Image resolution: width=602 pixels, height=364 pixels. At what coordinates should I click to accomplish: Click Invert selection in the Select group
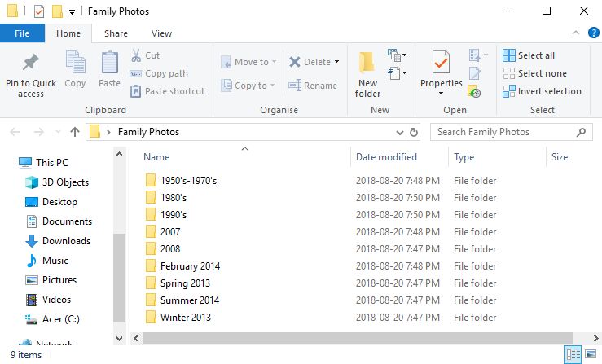pos(542,91)
